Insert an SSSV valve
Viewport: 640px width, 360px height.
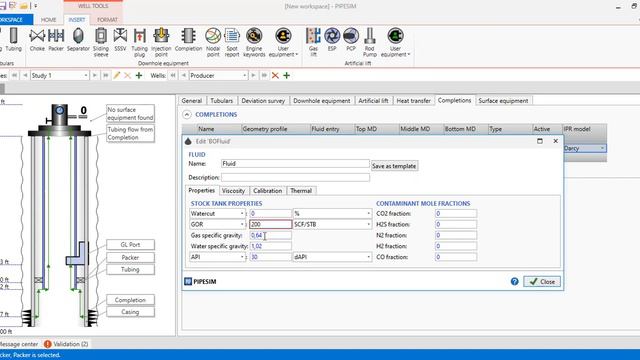tap(120, 40)
